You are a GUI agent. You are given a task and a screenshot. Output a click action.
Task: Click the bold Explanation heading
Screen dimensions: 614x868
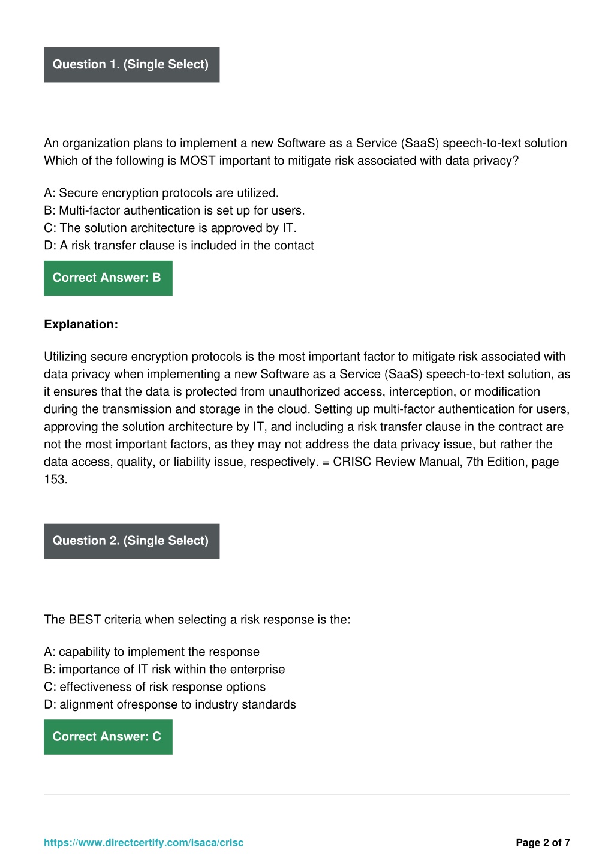[x=81, y=324]
